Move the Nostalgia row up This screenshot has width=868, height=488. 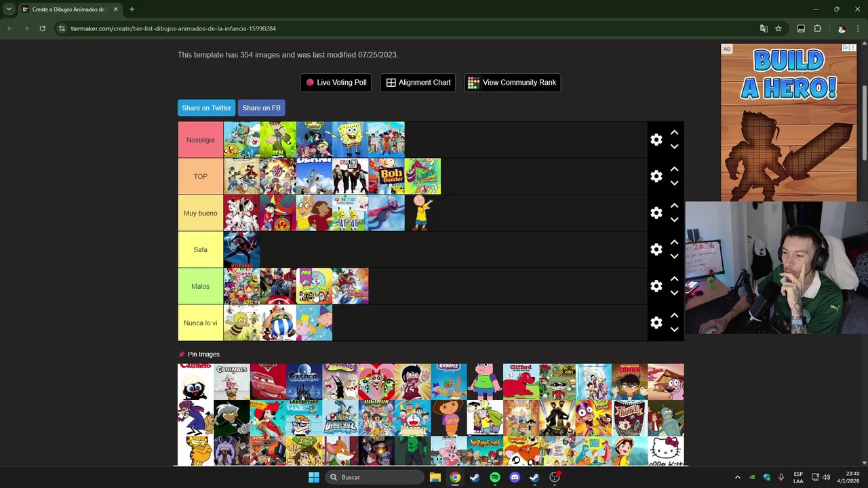[674, 133]
